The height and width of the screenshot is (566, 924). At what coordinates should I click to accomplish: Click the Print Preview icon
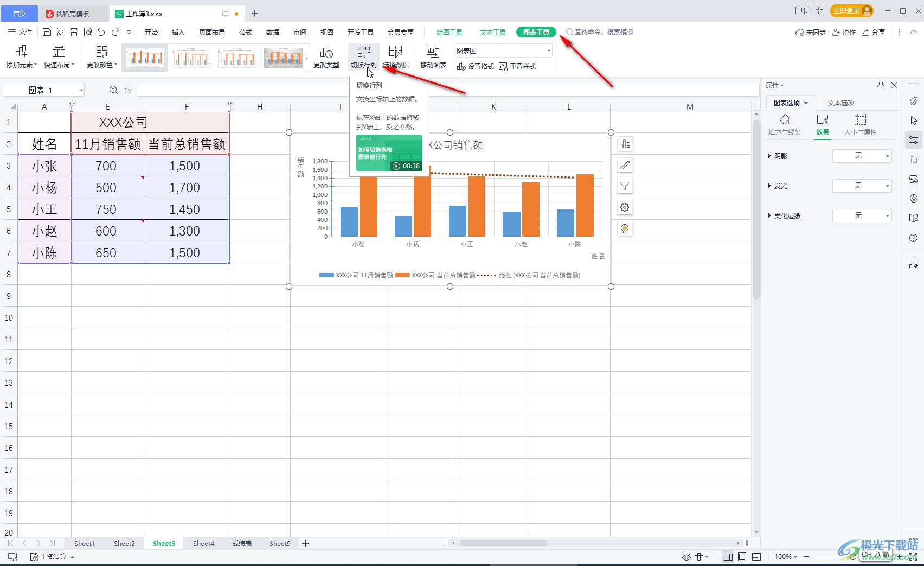[87, 32]
